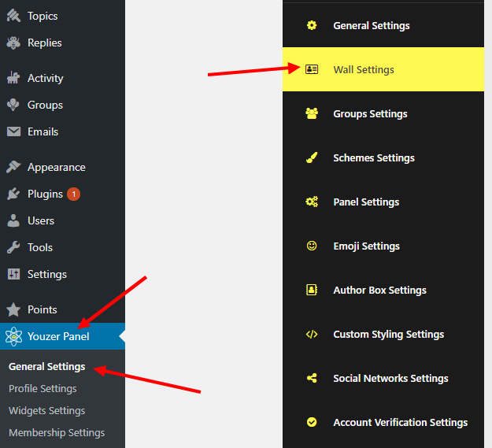This screenshot has width=492, height=448.
Task: Click the Emails envelope icon
Action: (x=13, y=131)
